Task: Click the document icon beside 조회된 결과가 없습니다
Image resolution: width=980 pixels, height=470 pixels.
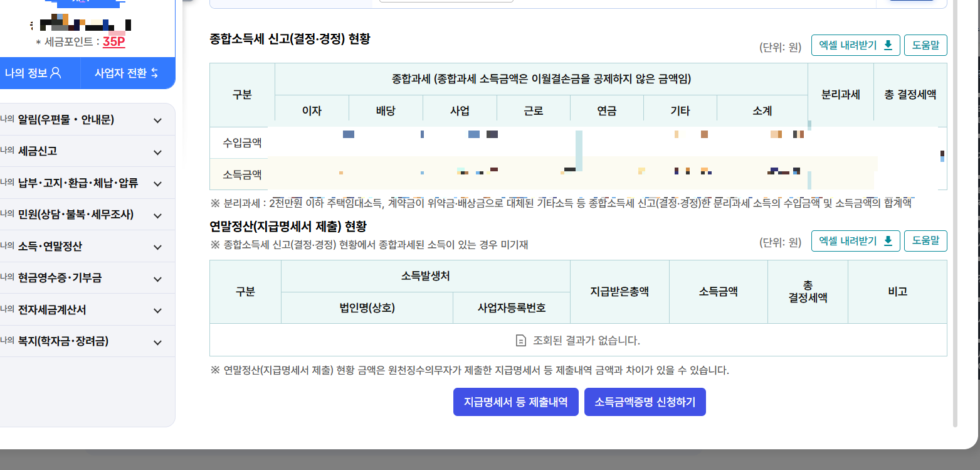Action: [x=520, y=341]
